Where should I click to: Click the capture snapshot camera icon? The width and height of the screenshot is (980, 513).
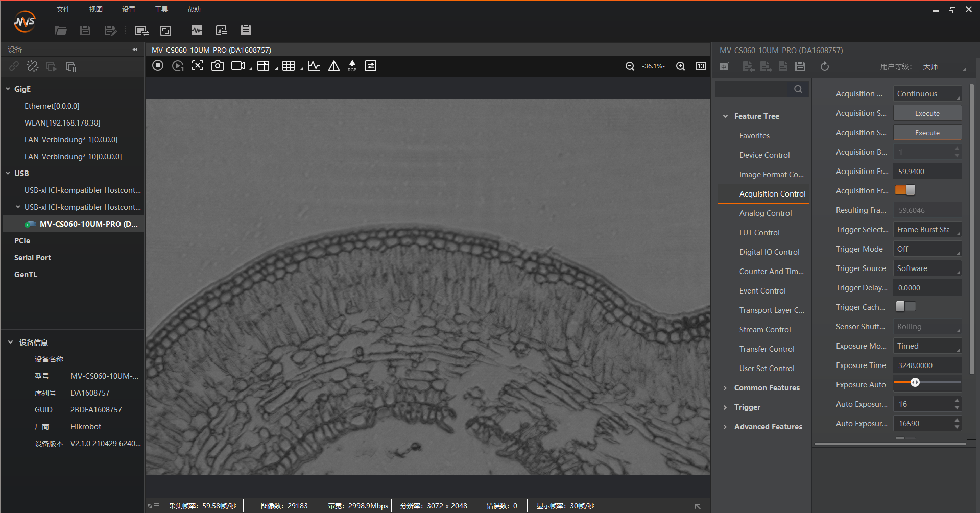point(218,66)
